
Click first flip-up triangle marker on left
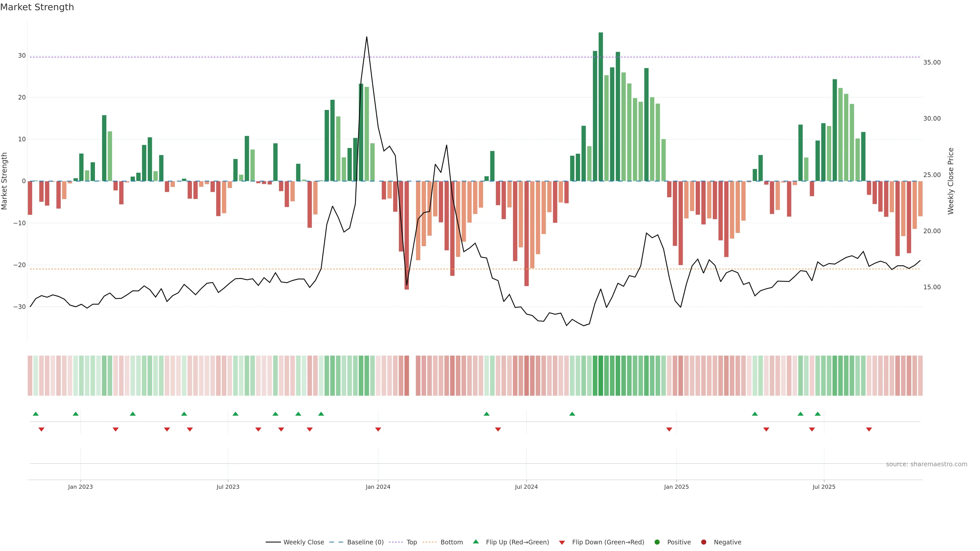click(x=36, y=414)
